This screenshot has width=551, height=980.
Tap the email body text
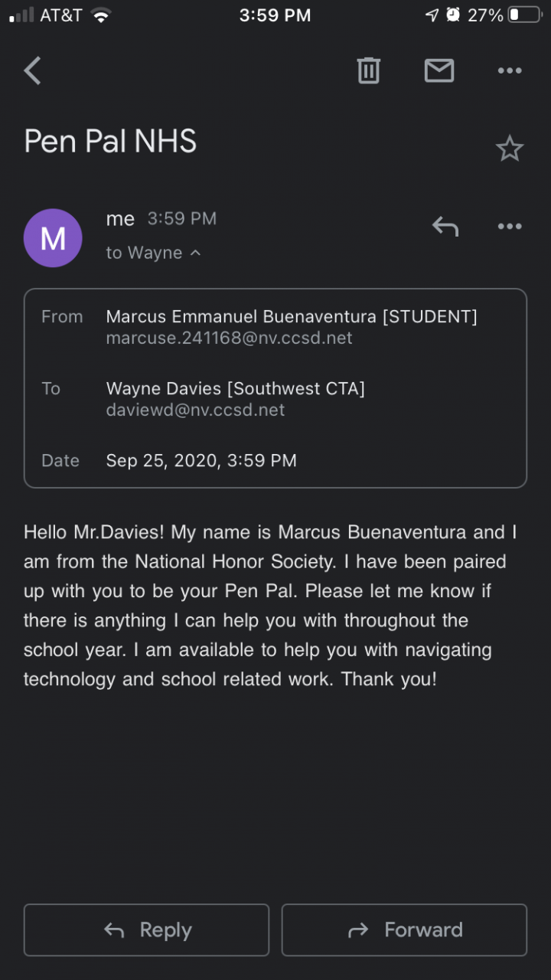(269, 605)
